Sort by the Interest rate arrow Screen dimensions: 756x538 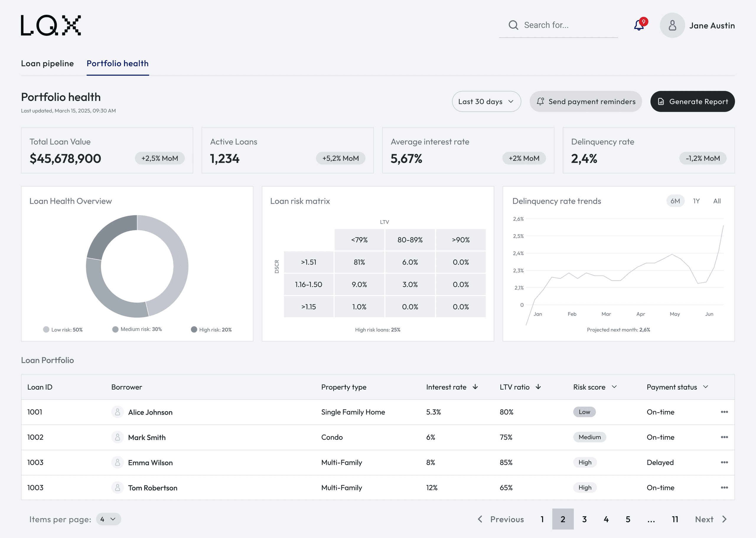tap(475, 387)
